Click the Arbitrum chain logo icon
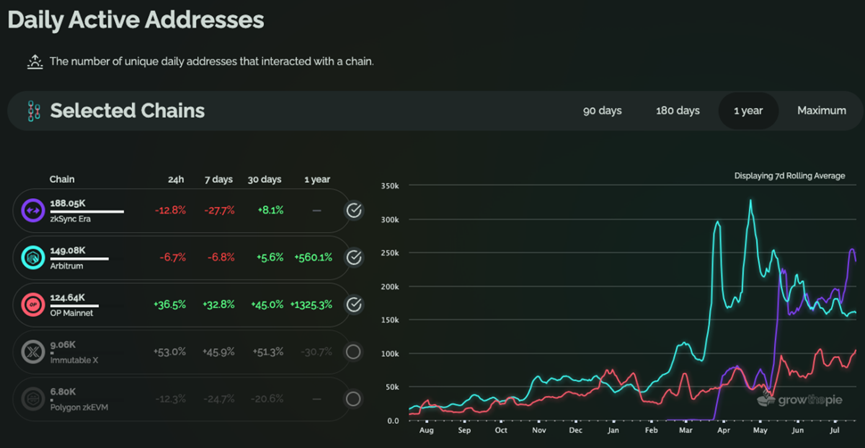865x448 pixels. coord(33,258)
